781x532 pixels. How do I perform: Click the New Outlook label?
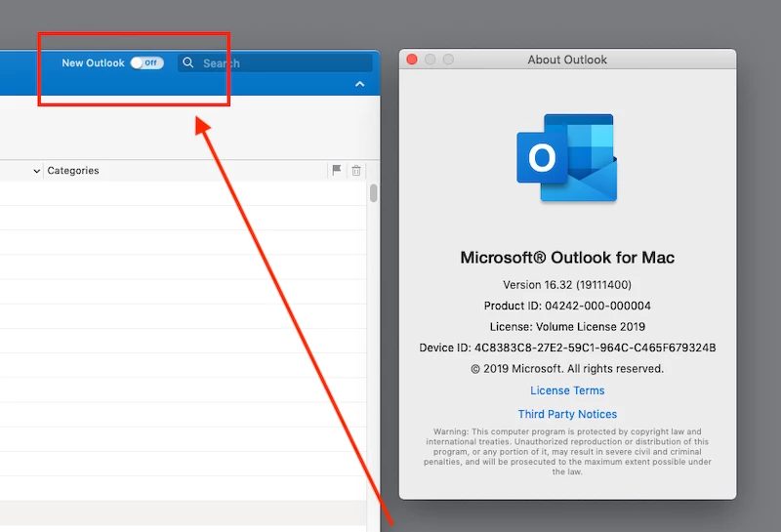pos(93,62)
